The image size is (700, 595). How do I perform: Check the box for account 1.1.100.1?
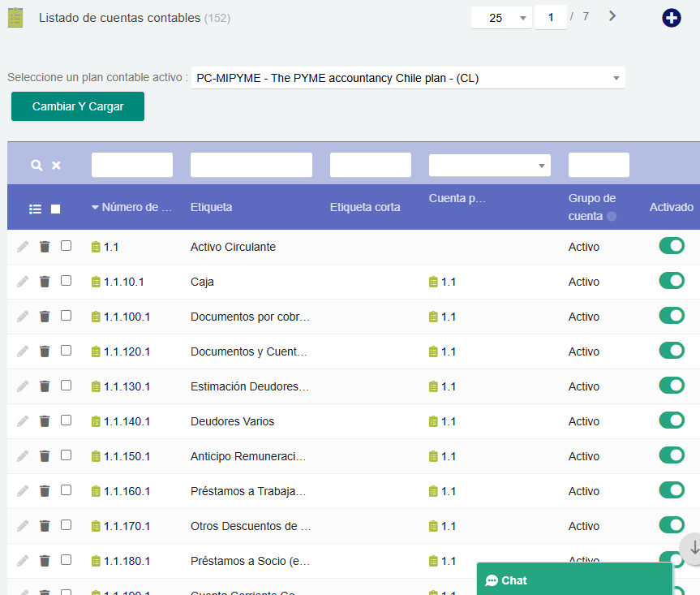(x=66, y=316)
